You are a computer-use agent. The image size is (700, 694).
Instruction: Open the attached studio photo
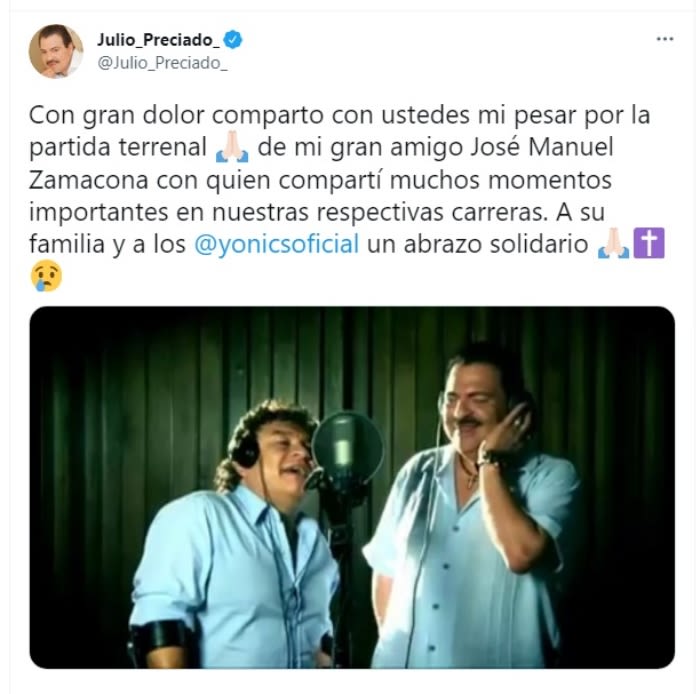click(x=352, y=487)
